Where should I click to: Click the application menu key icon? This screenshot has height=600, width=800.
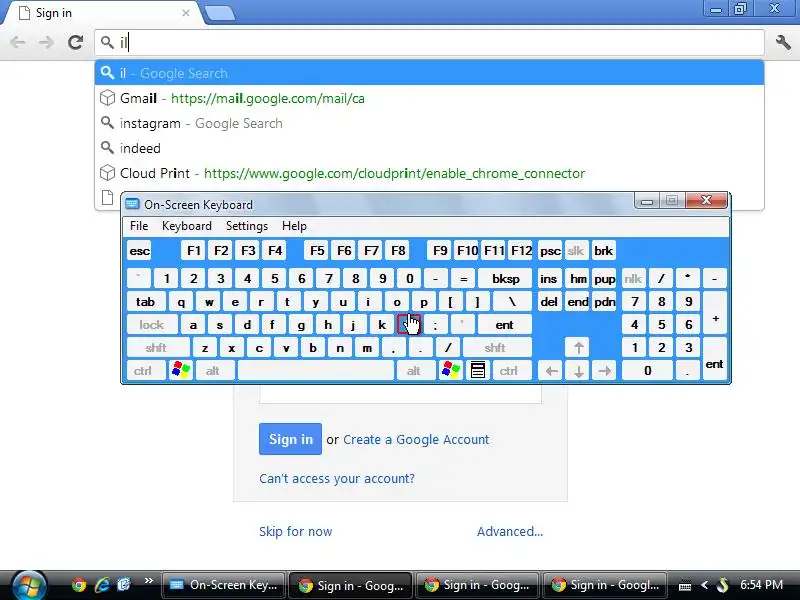pos(478,371)
